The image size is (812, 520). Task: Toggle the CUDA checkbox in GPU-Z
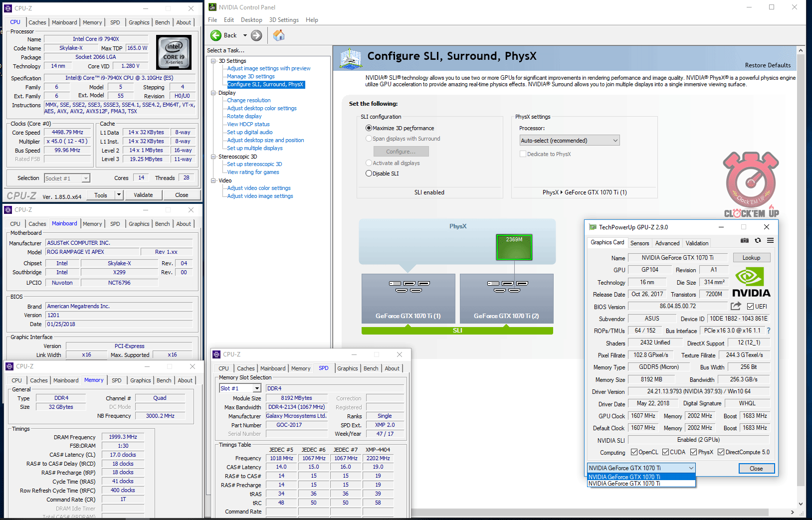pos(665,452)
